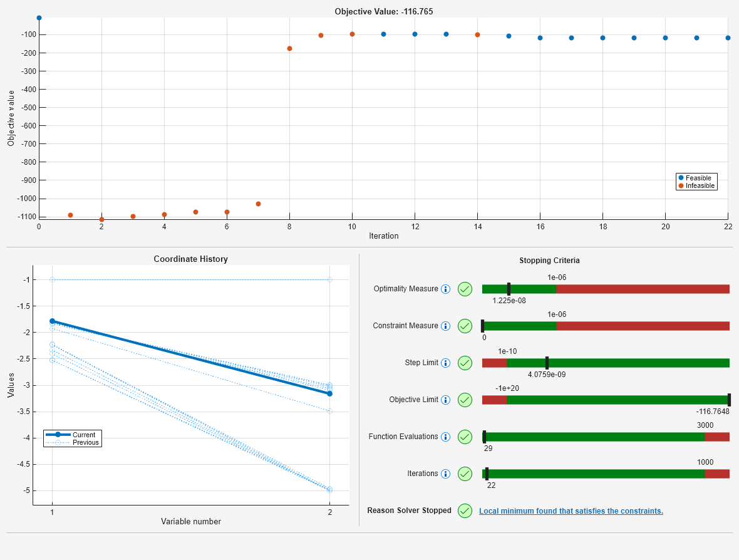Open the 'Local minimum found' link

(x=571, y=511)
